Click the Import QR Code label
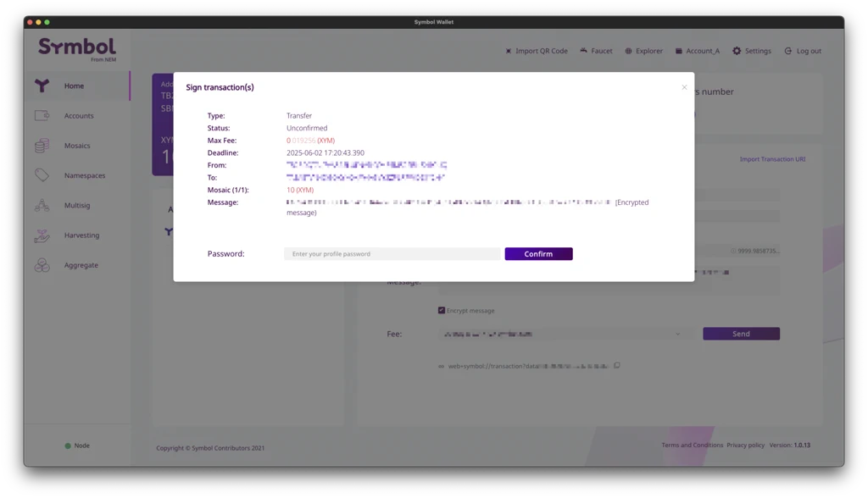This screenshot has width=868, height=498. point(542,51)
